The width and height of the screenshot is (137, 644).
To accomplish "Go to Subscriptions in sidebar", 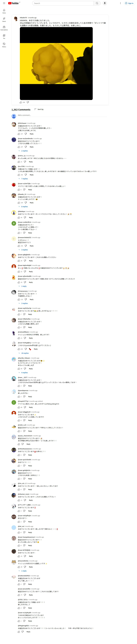I will (4, 28).
